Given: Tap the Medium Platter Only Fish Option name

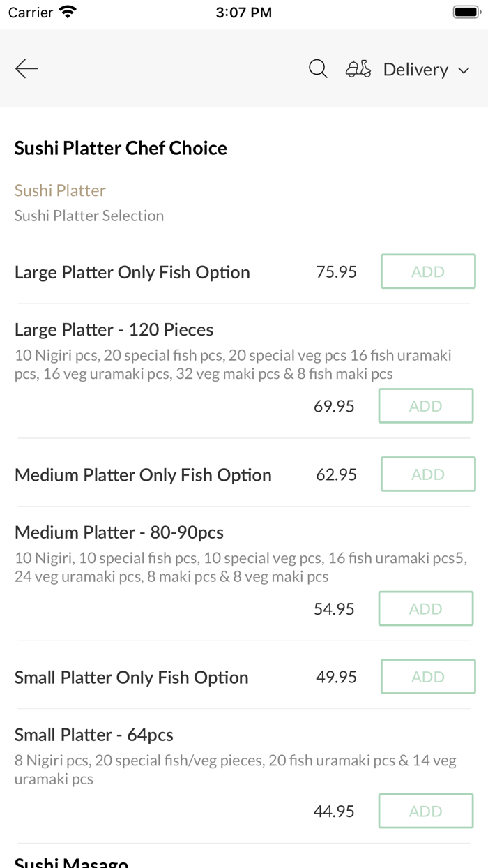Looking at the screenshot, I should coord(143,475).
